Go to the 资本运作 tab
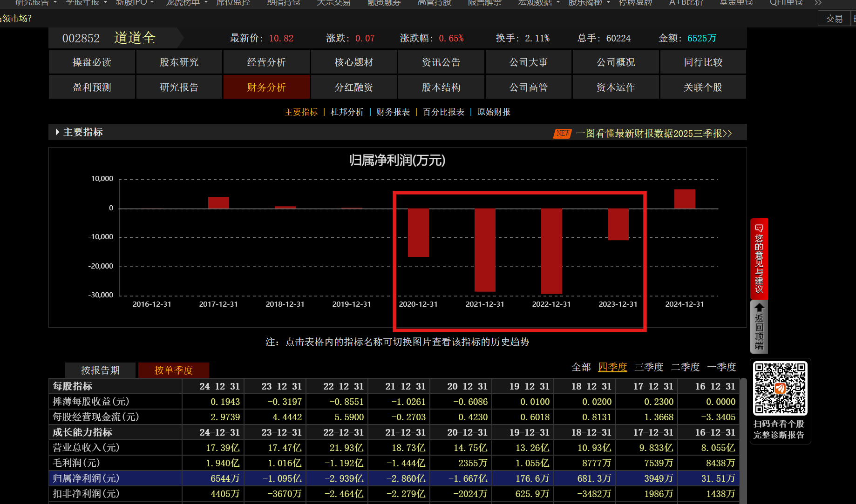This screenshot has width=856, height=504. (616, 87)
